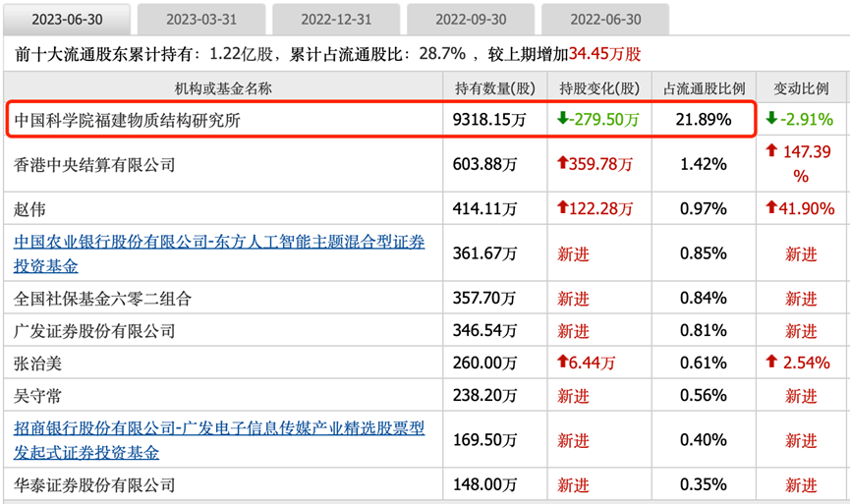Click the 147.39% change ratio
The width and height of the screenshot is (850, 504).
click(x=798, y=164)
